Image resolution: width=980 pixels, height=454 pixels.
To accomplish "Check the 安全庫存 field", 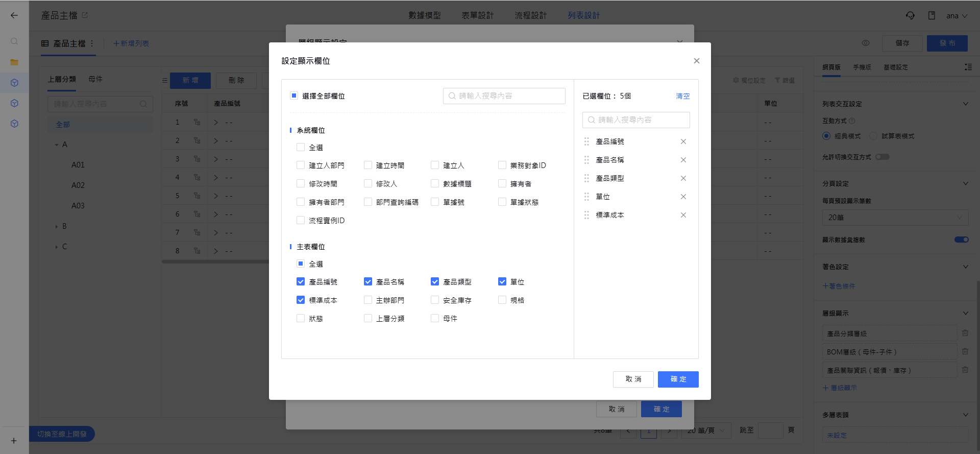I will (435, 300).
